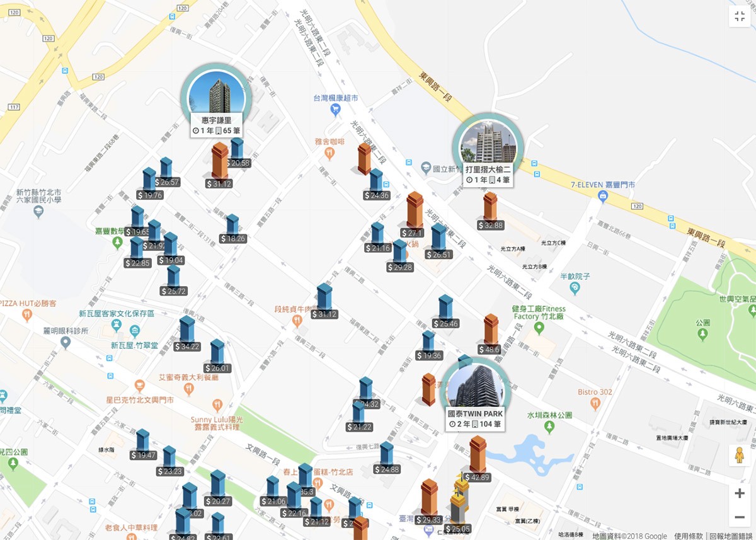The image size is (756, 540).
Task: Select the blue building priced $19.47
Action: (143, 440)
